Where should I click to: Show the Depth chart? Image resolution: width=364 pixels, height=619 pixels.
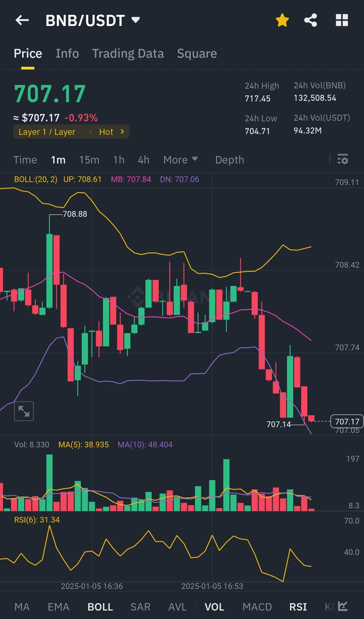(x=230, y=160)
